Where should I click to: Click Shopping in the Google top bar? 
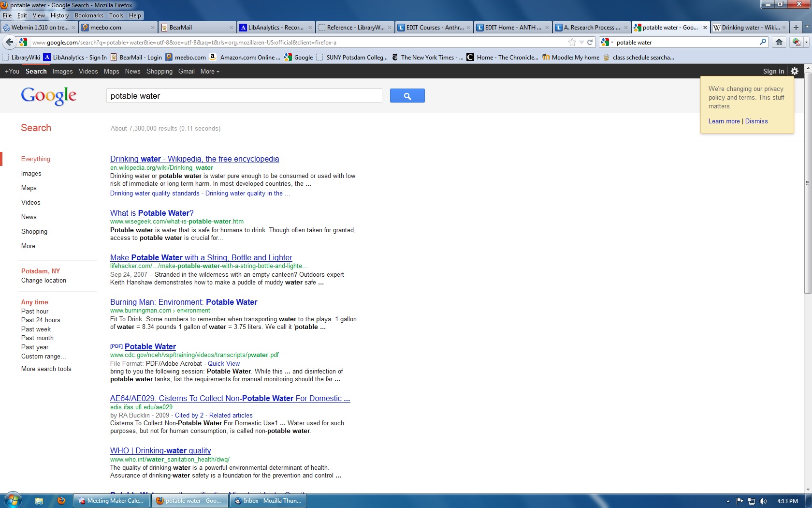159,71
